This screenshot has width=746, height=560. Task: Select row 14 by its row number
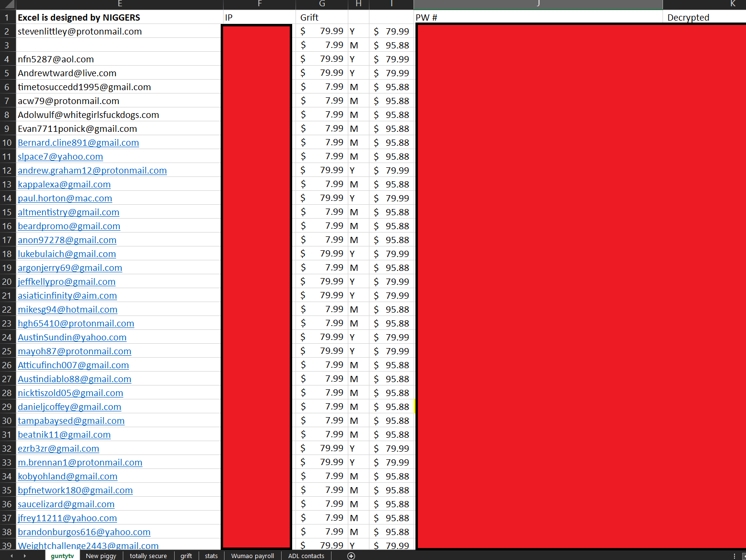7,198
